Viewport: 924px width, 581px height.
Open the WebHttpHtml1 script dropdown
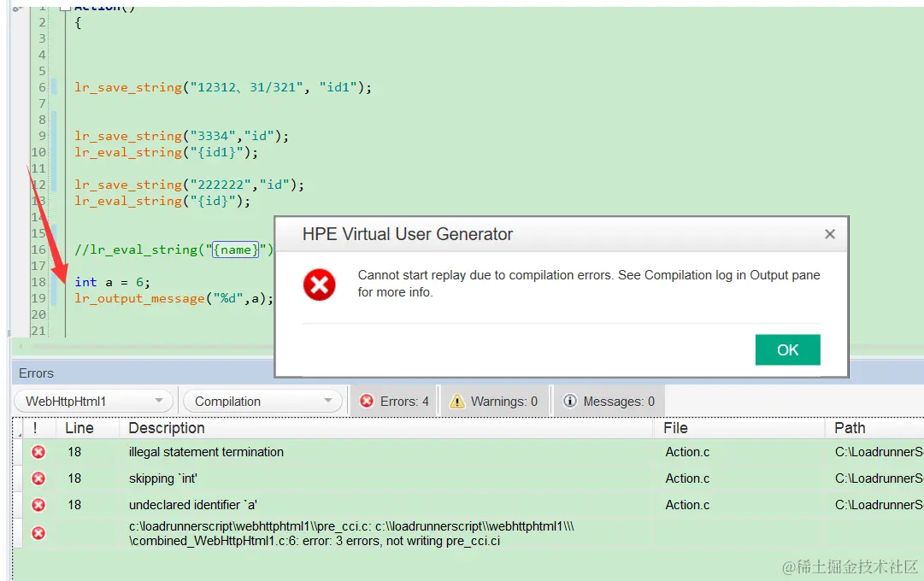[94, 402]
